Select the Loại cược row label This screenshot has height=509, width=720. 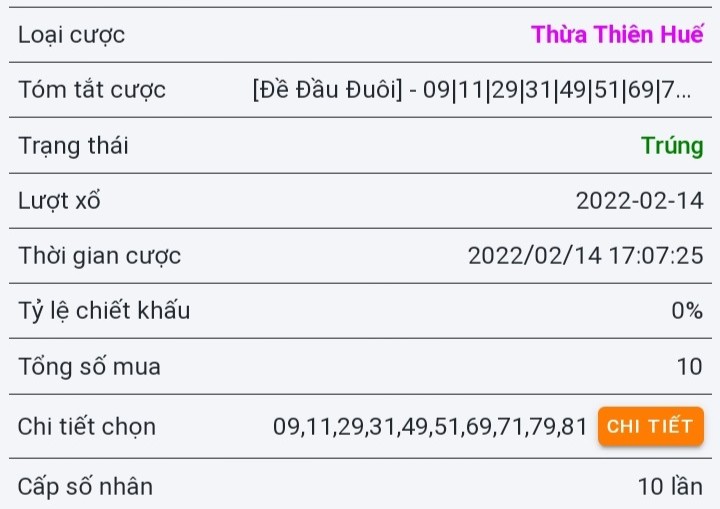71,35
